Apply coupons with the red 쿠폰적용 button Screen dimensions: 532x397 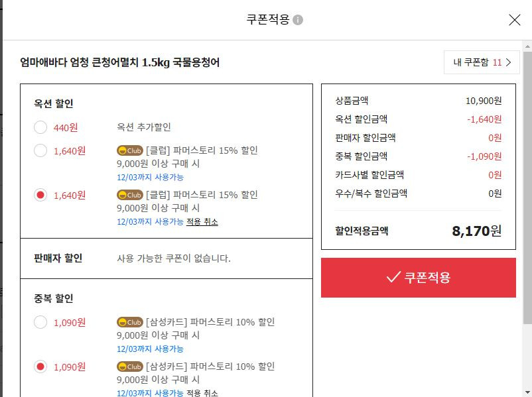(419, 278)
